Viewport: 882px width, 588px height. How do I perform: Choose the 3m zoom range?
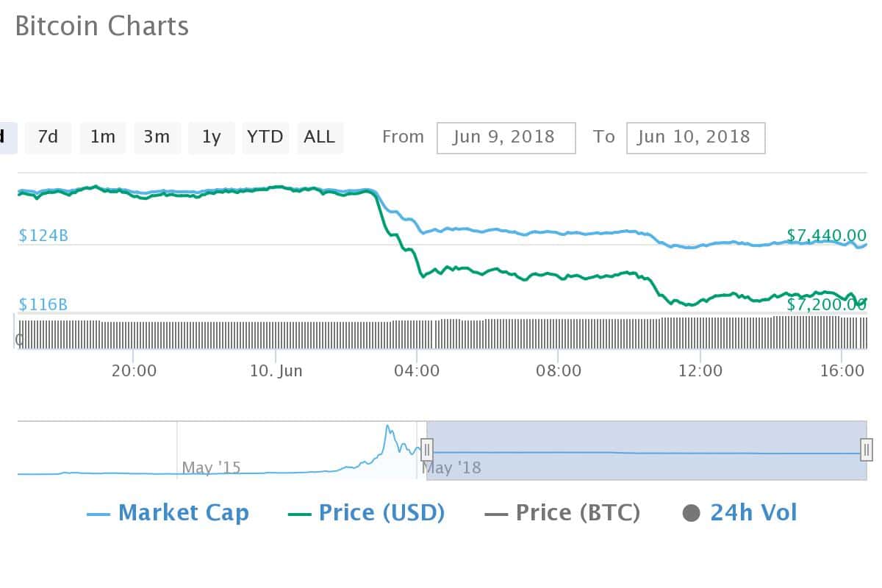[157, 137]
